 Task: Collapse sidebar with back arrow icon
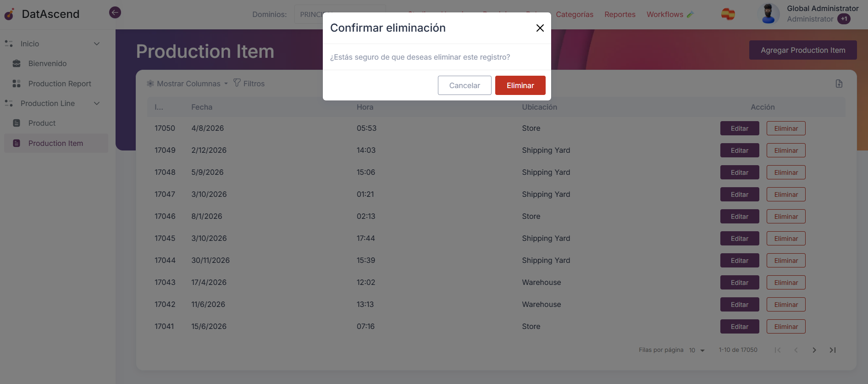tap(115, 12)
